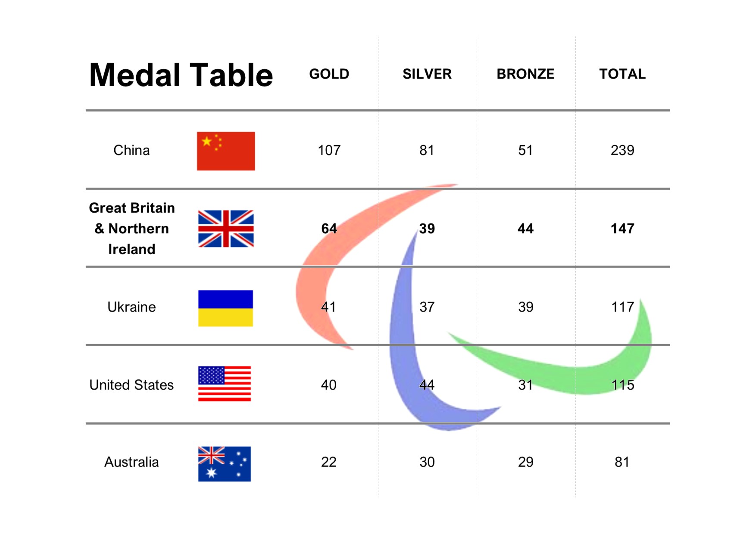Click Australia's total of 81

pyautogui.click(x=622, y=462)
